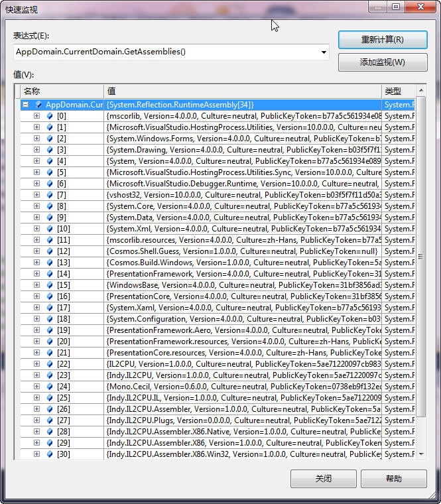Click the object icon beside AppDomain.Cur root row
The height and width of the screenshot is (504, 441).
pyautogui.click(x=38, y=105)
